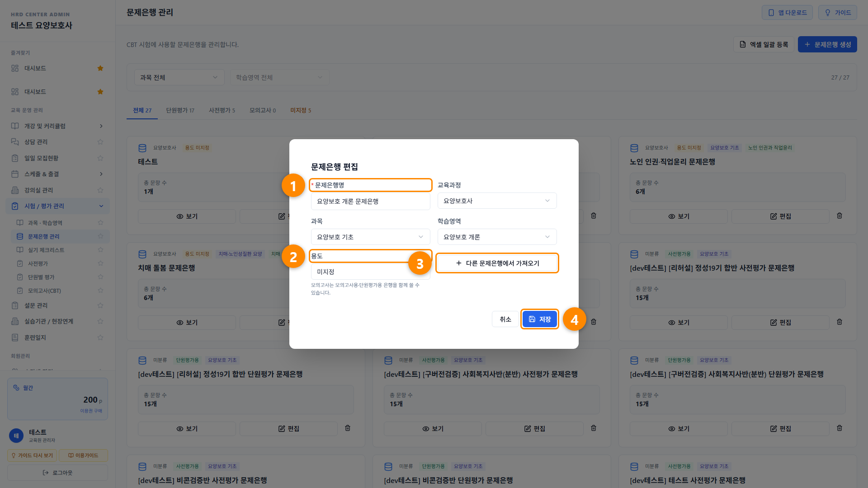The width and height of the screenshot is (868, 488).
Task: Click the 문제은행 생성 button
Action: 827,44
